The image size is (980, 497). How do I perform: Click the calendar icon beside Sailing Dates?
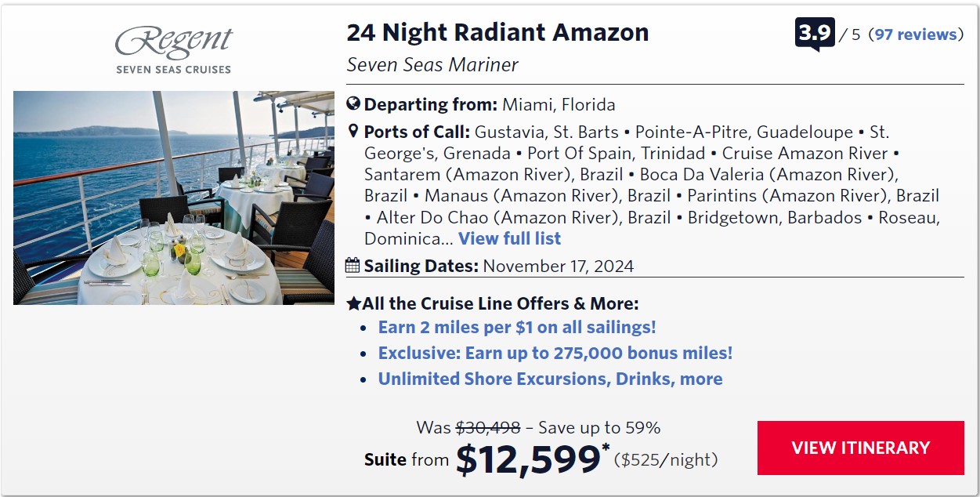coord(353,265)
